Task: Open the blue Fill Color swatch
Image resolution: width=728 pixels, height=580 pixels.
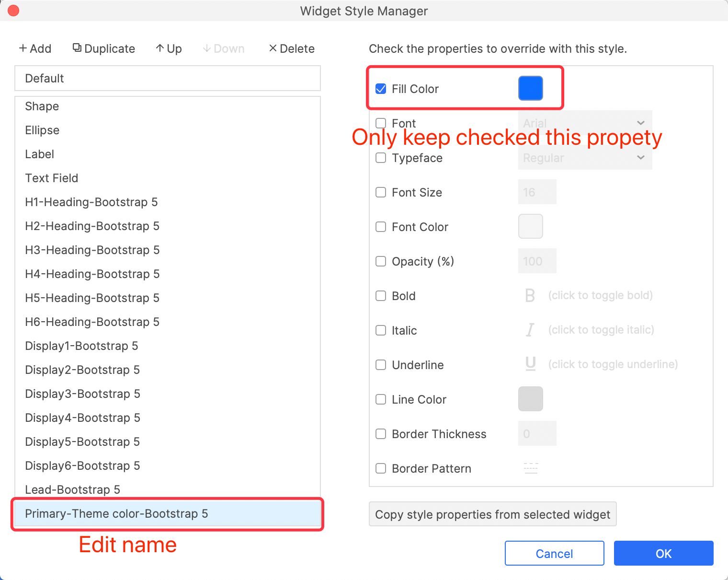Action: (530, 88)
